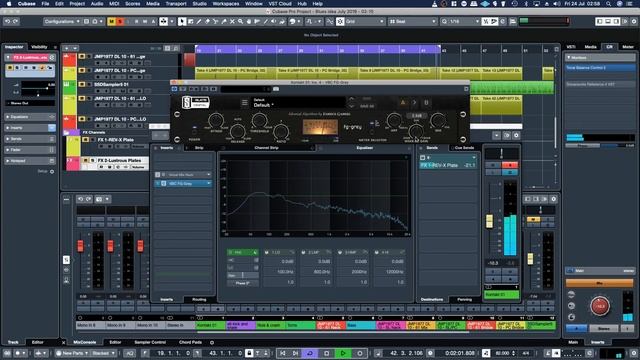Switch to the Chord Pads tab
The width and height of the screenshot is (640, 360).
(190, 342)
